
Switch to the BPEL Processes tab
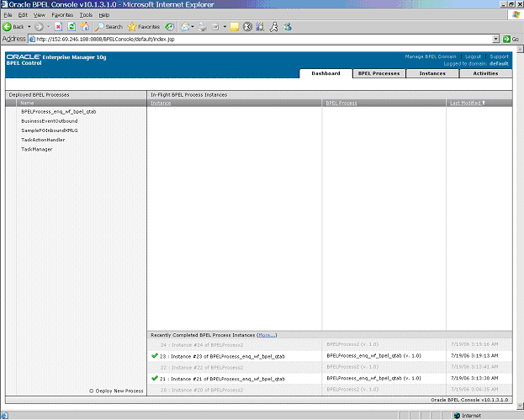379,73
